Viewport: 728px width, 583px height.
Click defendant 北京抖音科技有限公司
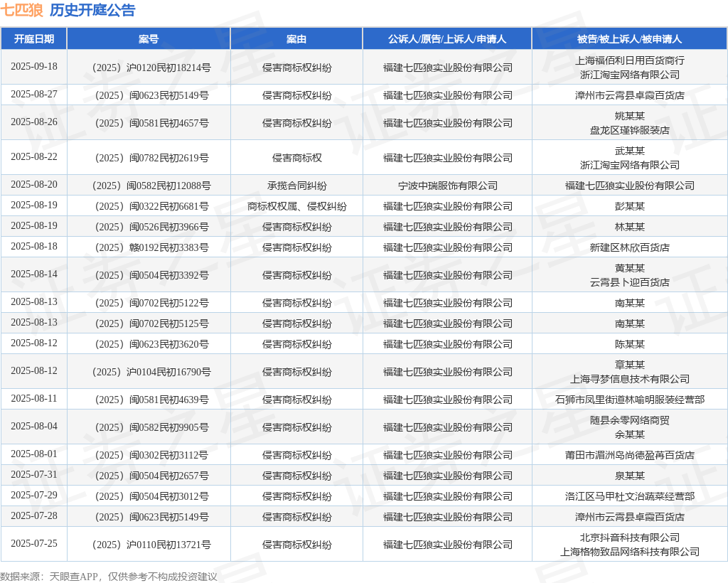tap(630, 537)
